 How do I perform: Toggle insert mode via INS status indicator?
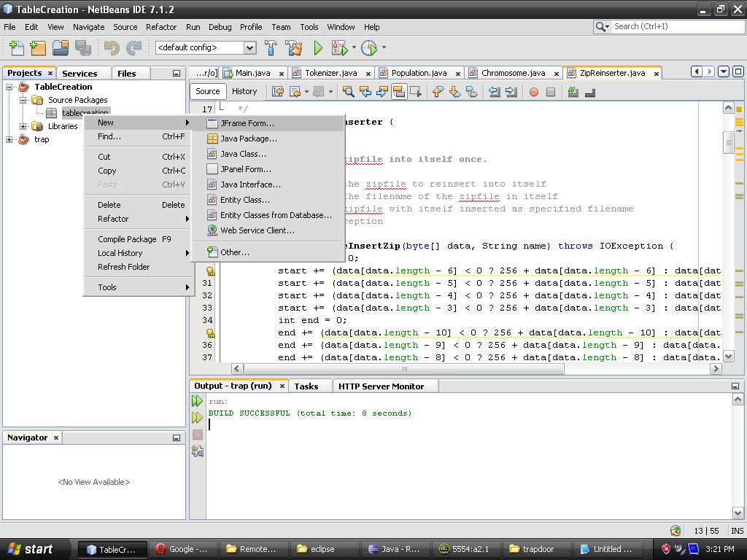(737, 532)
